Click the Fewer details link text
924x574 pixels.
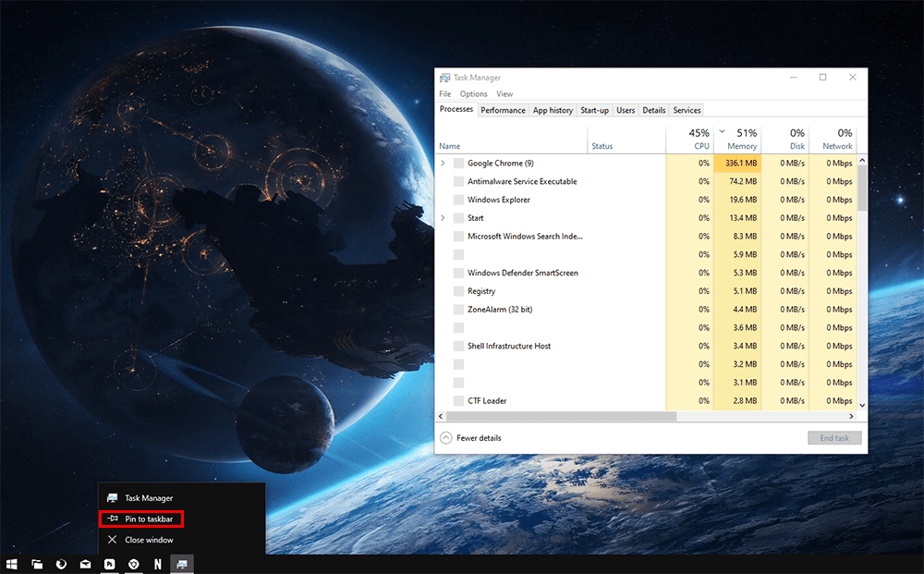coord(479,438)
